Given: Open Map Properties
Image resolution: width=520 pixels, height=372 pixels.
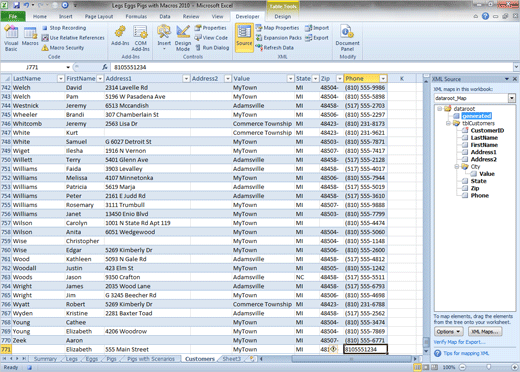Looking at the screenshot, I should (277, 28).
